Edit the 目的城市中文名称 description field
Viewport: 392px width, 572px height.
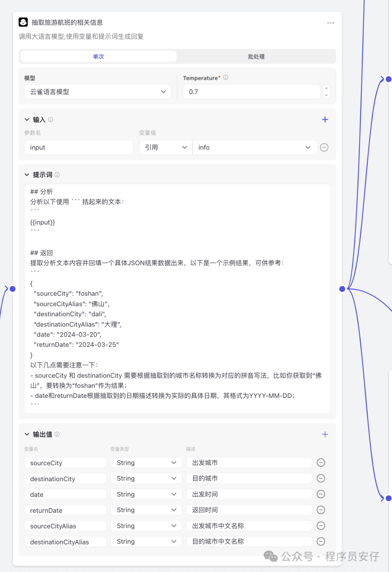pos(249,541)
